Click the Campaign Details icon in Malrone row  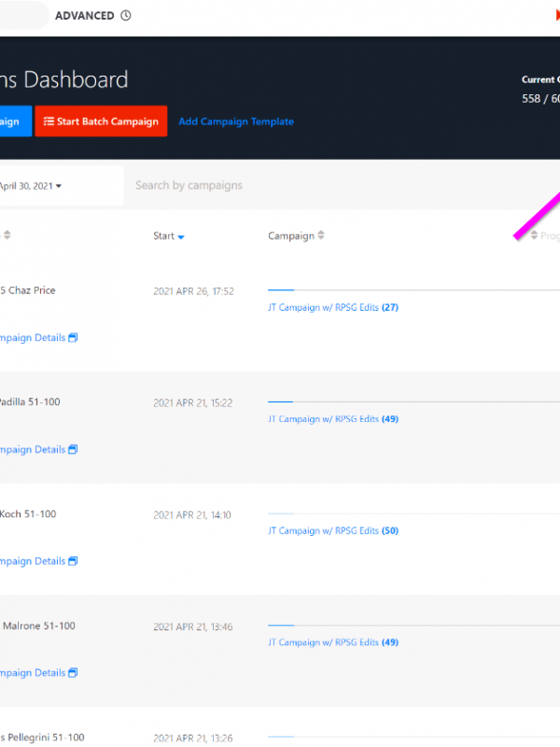[74, 673]
